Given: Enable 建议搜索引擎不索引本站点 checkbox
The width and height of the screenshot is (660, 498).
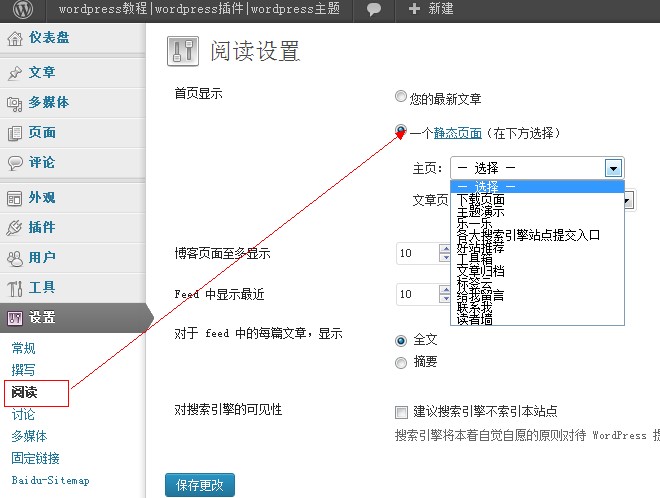Looking at the screenshot, I should [x=401, y=412].
